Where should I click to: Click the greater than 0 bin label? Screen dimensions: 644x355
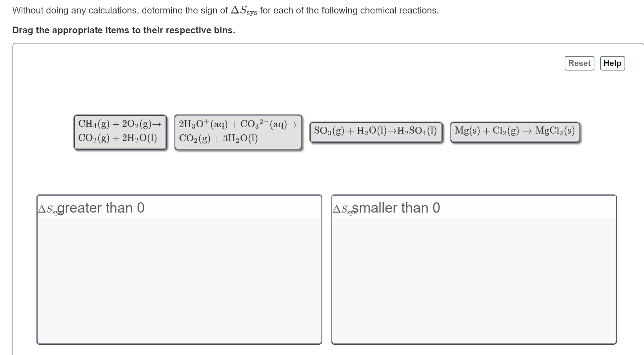pyautogui.click(x=91, y=208)
